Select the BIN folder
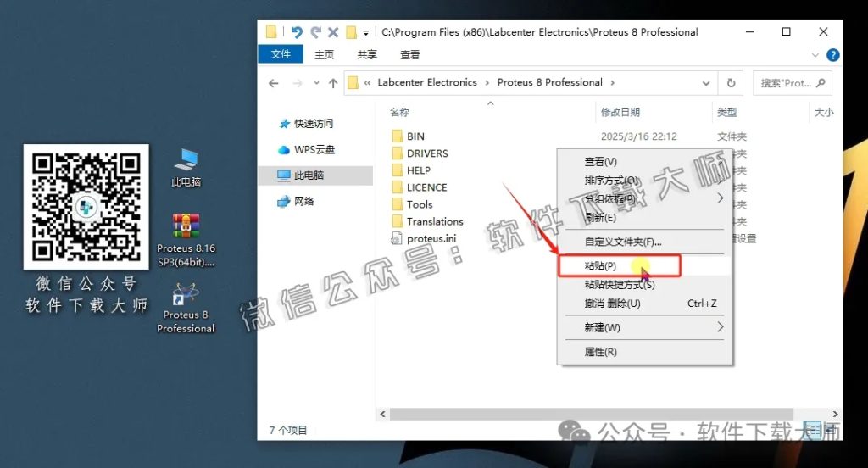Viewport: 868px width, 468px height. [x=415, y=136]
